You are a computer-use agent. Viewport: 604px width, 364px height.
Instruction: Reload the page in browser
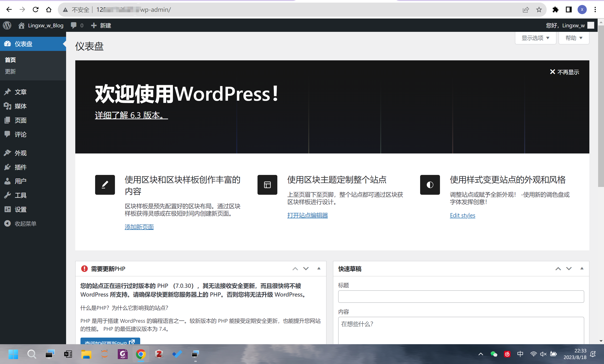click(x=36, y=9)
